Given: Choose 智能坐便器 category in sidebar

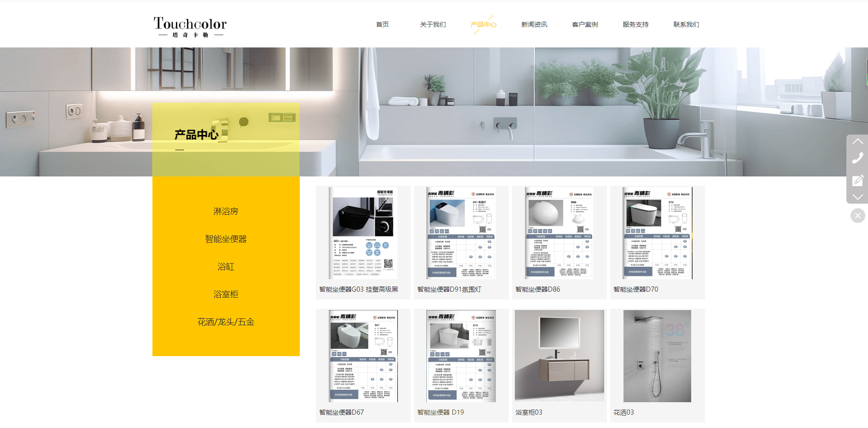Looking at the screenshot, I should click(x=226, y=239).
